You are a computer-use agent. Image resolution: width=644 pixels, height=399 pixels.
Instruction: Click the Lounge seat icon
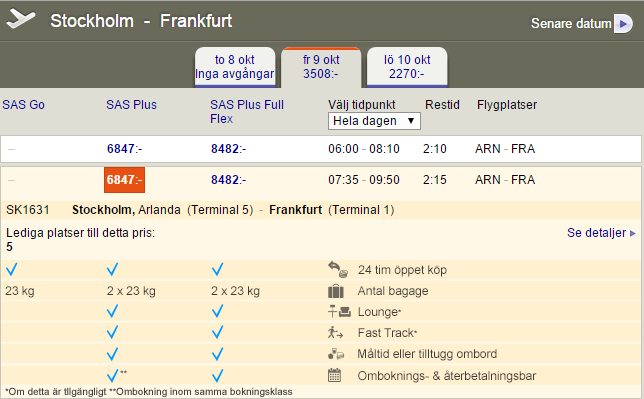[339, 312]
